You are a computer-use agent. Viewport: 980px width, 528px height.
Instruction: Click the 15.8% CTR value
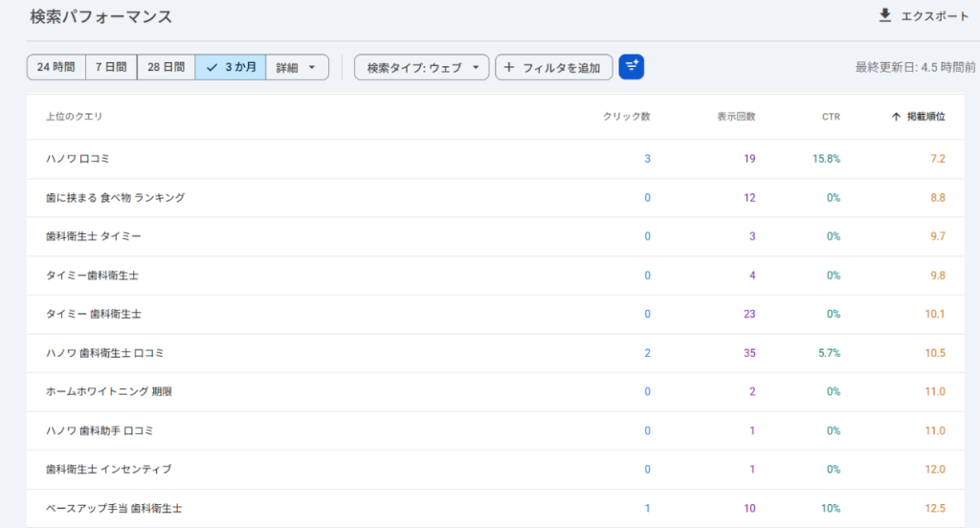826,159
